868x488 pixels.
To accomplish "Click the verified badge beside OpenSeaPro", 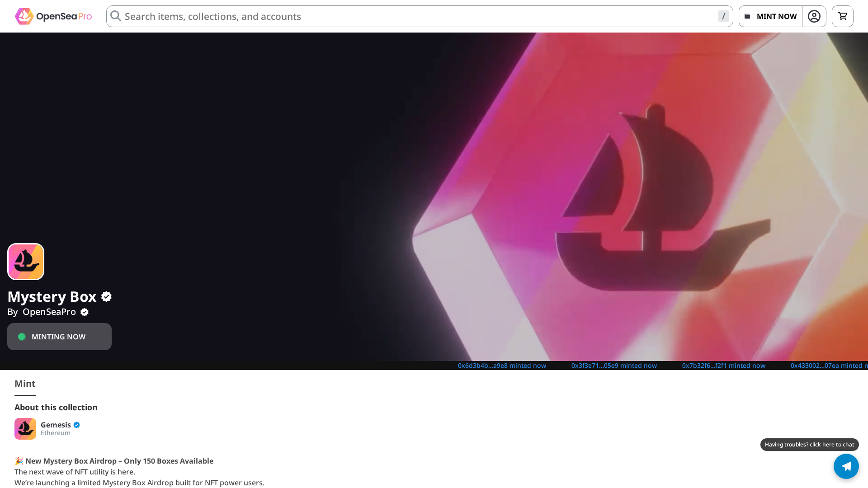I will (x=85, y=312).
